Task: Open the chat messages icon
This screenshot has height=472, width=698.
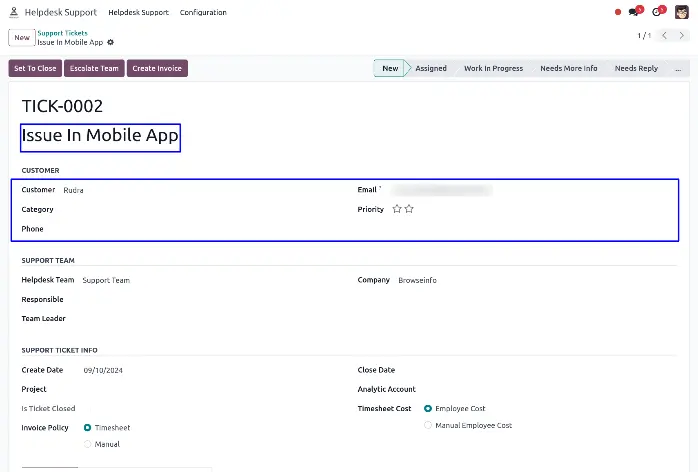Action: 635,12
